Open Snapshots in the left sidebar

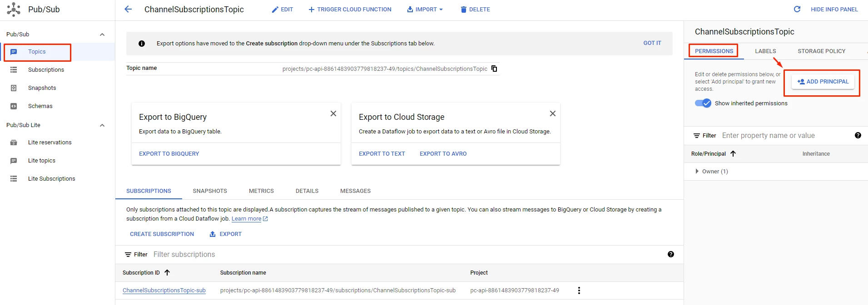[42, 88]
